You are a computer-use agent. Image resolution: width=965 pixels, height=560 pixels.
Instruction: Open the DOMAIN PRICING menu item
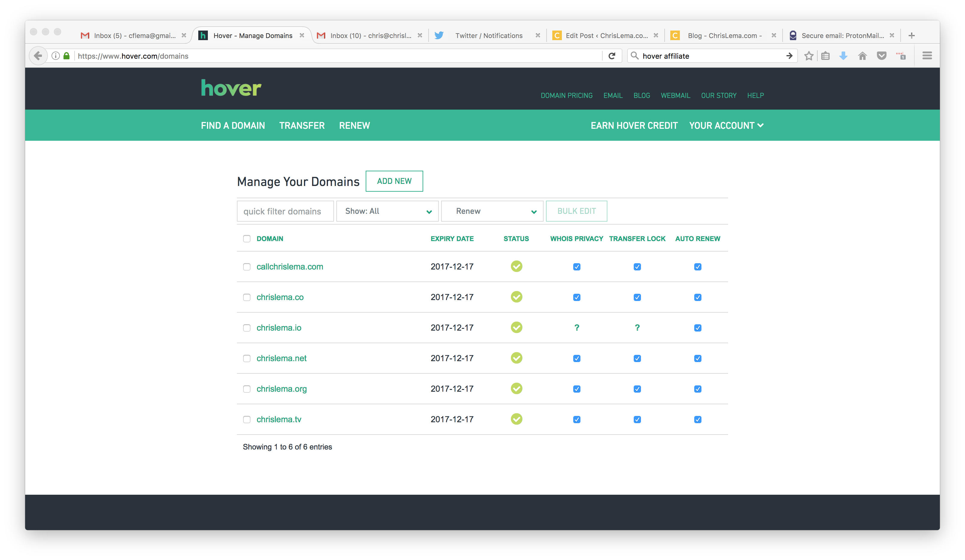(x=567, y=95)
